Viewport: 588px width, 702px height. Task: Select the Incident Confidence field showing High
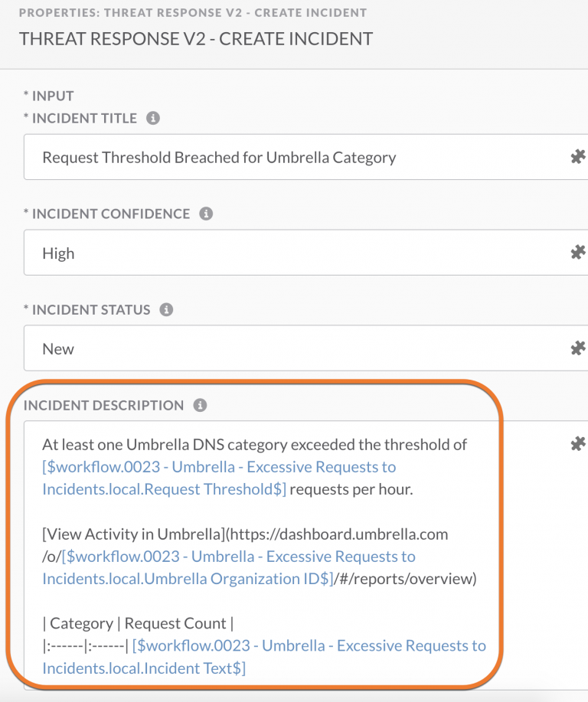(x=291, y=253)
